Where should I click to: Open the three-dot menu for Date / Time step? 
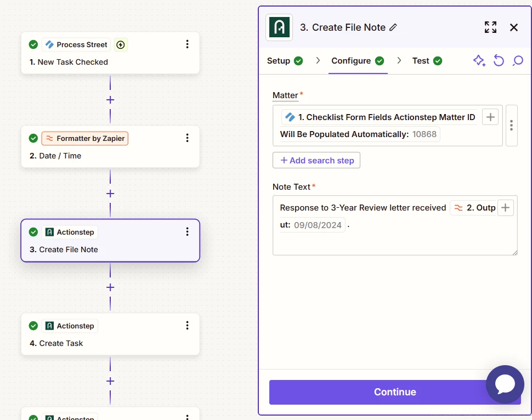click(187, 138)
